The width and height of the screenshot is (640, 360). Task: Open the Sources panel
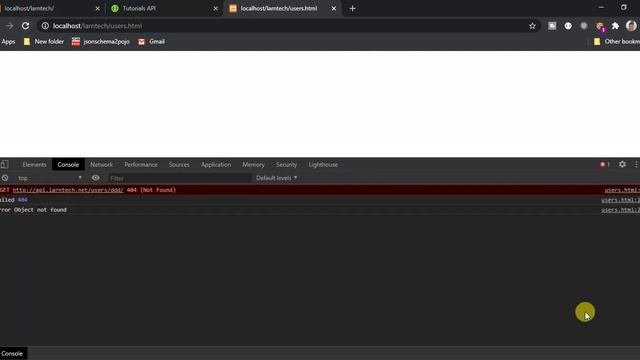click(179, 164)
